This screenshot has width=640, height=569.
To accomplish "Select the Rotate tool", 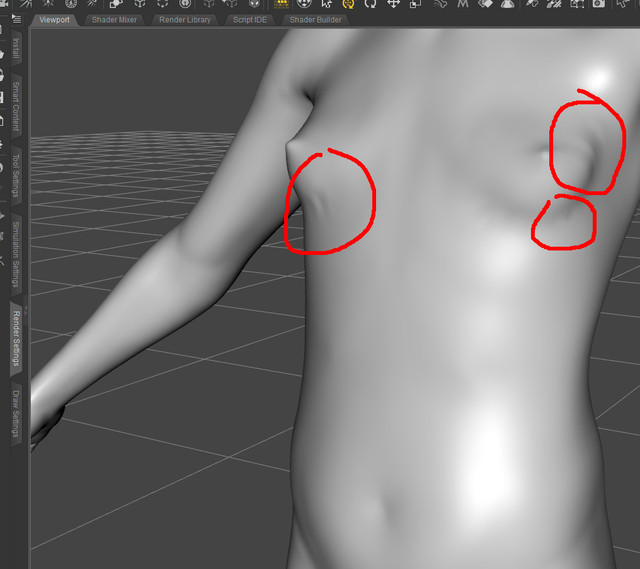I will coord(371,4).
